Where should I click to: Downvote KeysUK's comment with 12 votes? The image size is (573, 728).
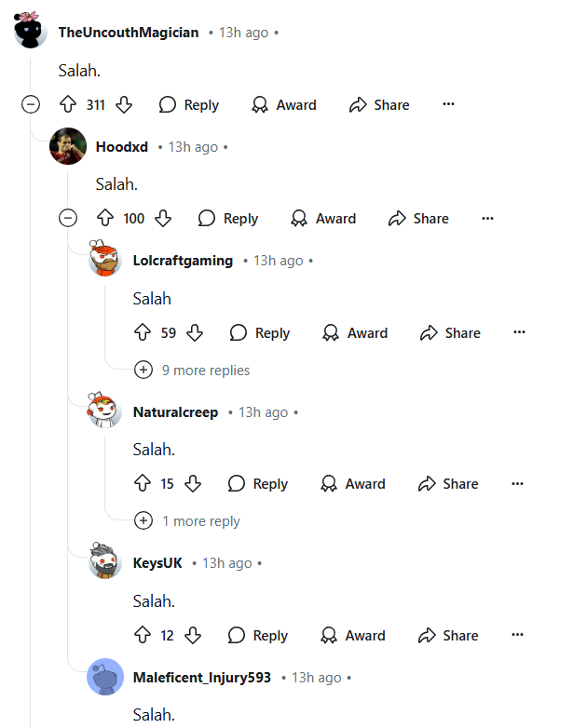(x=192, y=635)
